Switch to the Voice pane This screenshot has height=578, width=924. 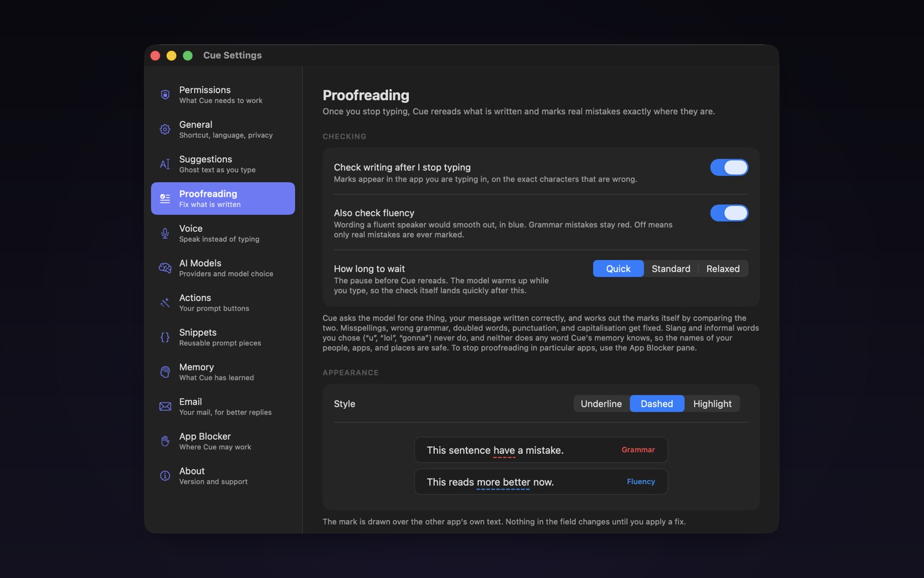pos(223,233)
